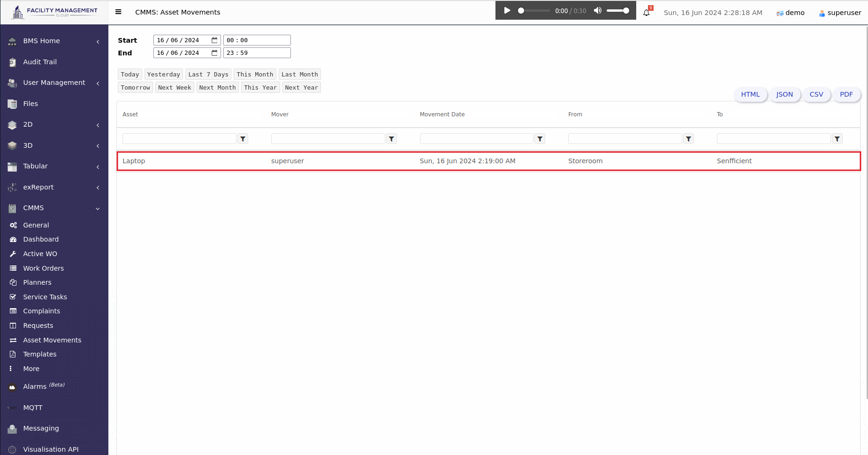Viewport: 868px width, 455px height.
Task: Click the Asset Movements exchange icon
Action: (13, 340)
